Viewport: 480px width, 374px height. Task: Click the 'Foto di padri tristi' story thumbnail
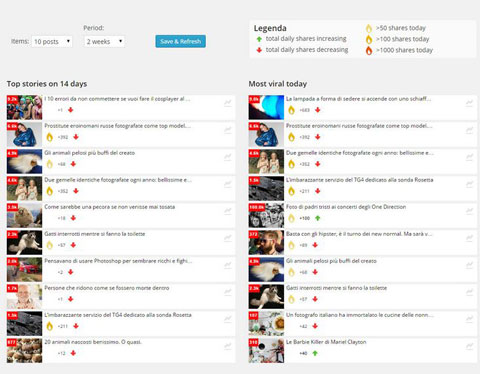(266, 215)
